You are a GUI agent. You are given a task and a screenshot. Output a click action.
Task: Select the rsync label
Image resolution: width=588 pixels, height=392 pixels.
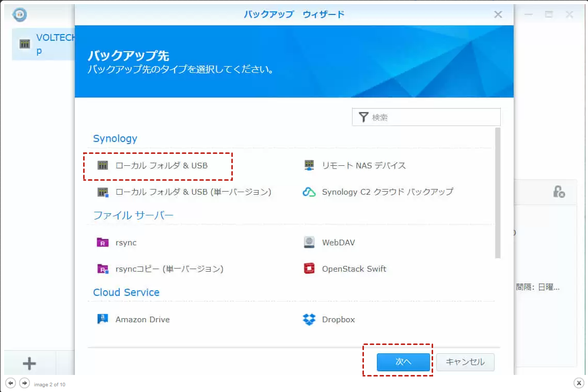126,243
